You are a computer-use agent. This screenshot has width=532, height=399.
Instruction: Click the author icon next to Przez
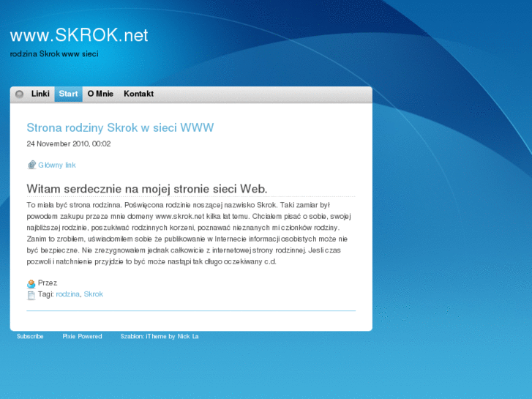point(31,283)
